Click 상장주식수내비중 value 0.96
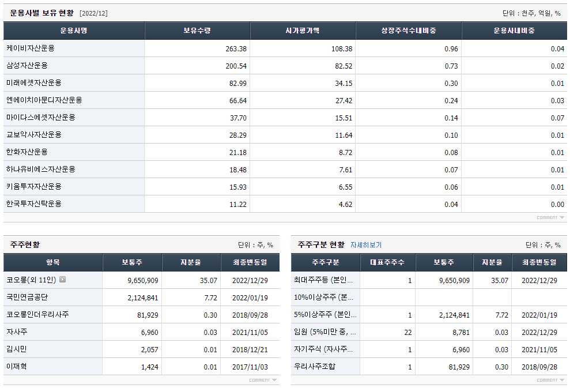This screenshot has width=570, height=392. pyautogui.click(x=451, y=49)
